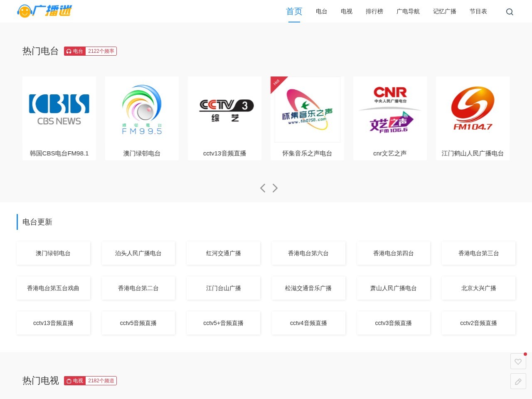The image size is (532, 399).
Task: Click the heart favorites icon
Action: 518,361
